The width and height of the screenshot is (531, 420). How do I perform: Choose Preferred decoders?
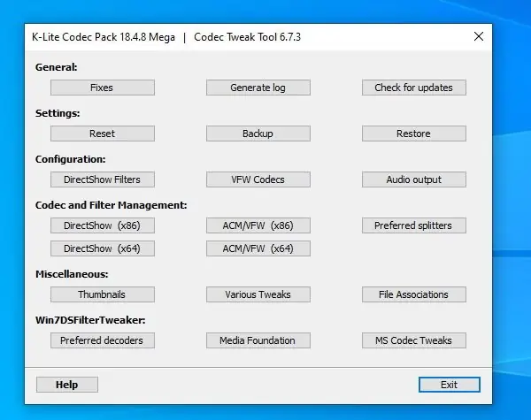(x=102, y=340)
